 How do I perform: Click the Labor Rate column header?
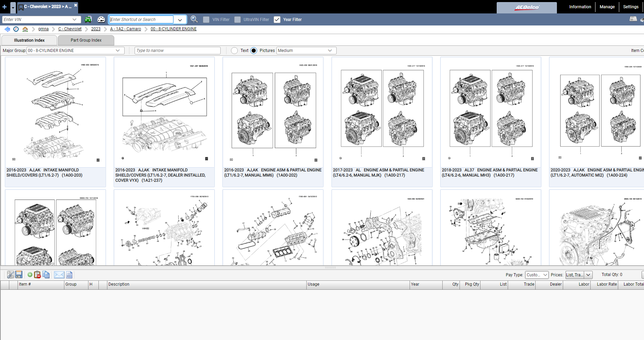click(x=604, y=285)
